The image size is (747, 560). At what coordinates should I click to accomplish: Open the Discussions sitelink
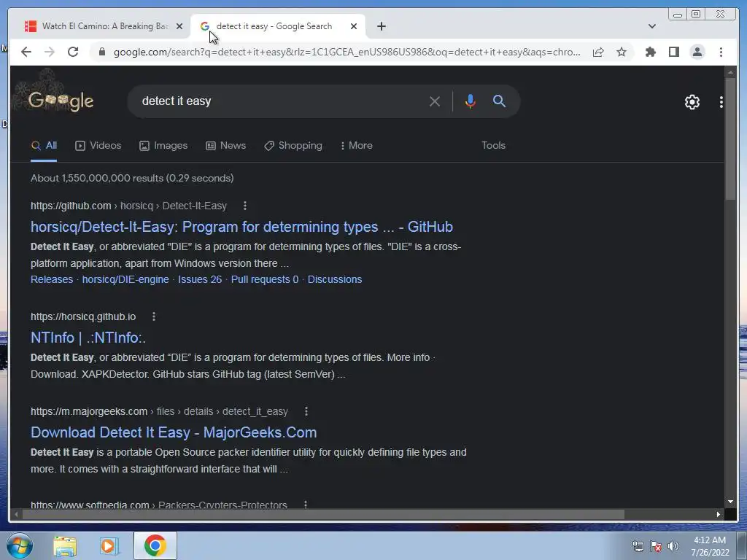click(334, 279)
